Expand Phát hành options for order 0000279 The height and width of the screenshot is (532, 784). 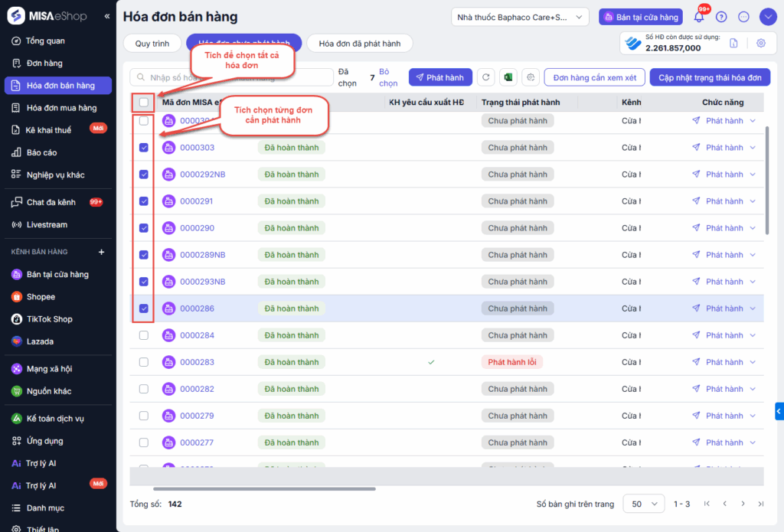753,416
